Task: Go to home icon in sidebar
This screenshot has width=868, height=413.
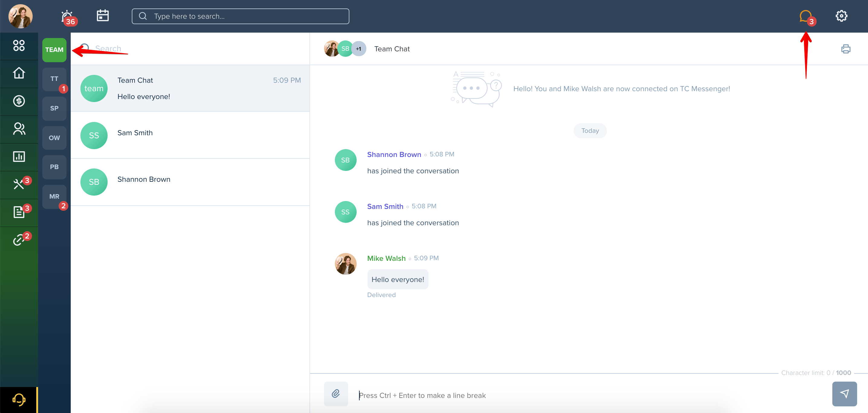Action: (19, 73)
